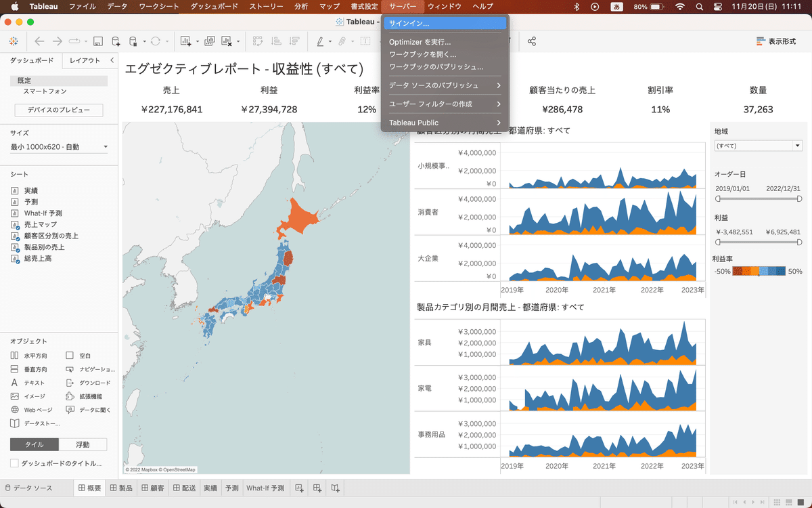Click the highlight pen toolbar icon

pos(321,41)
